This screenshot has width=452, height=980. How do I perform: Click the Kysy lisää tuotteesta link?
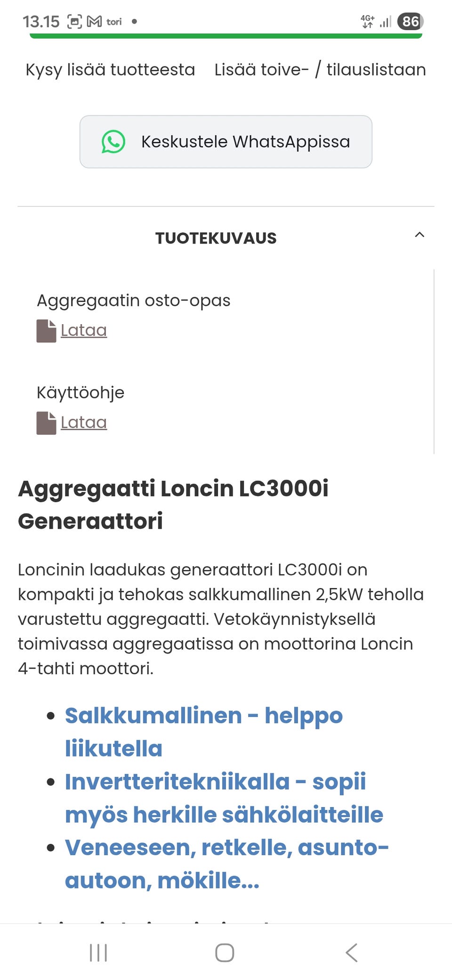[x=110, y=70]
